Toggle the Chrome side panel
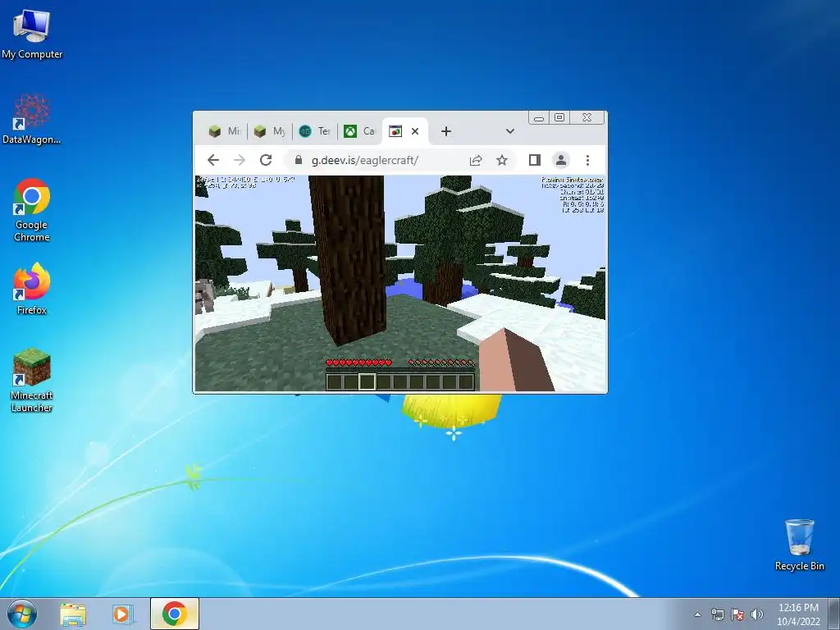The width and height of the screenshot is (840, 630). (x=534, y=160)
